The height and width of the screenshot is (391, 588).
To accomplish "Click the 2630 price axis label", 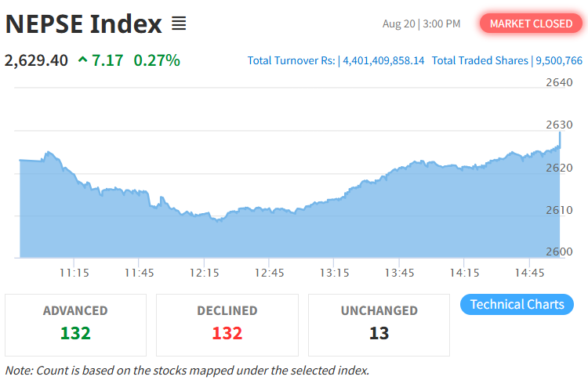I will pyautogui.click(x=559, y=125).
